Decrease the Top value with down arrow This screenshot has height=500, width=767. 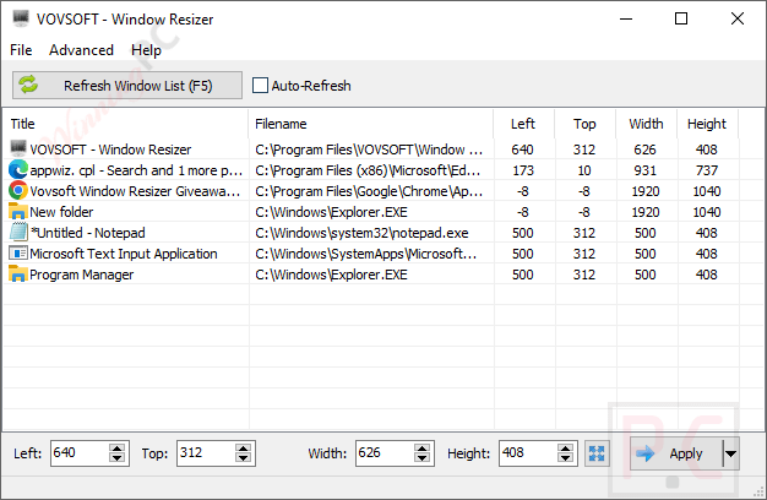click(x=243, y=458)
